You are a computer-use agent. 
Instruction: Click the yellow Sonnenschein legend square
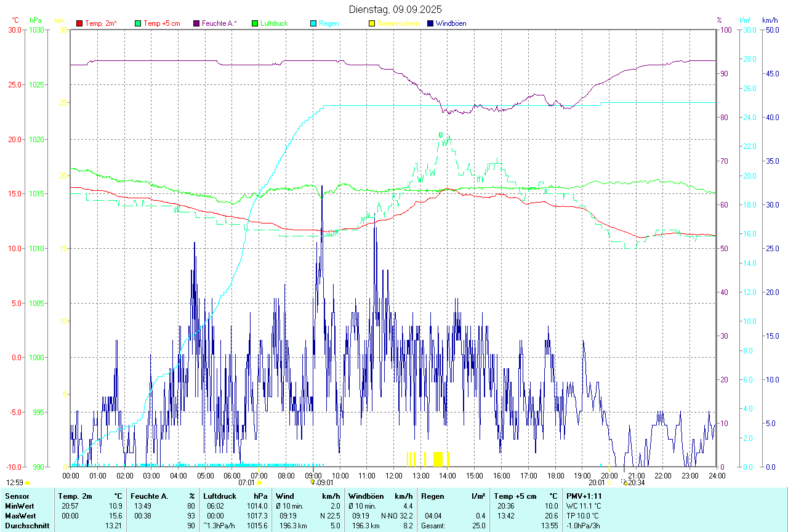pyautogui.click(x=372, y=23)
